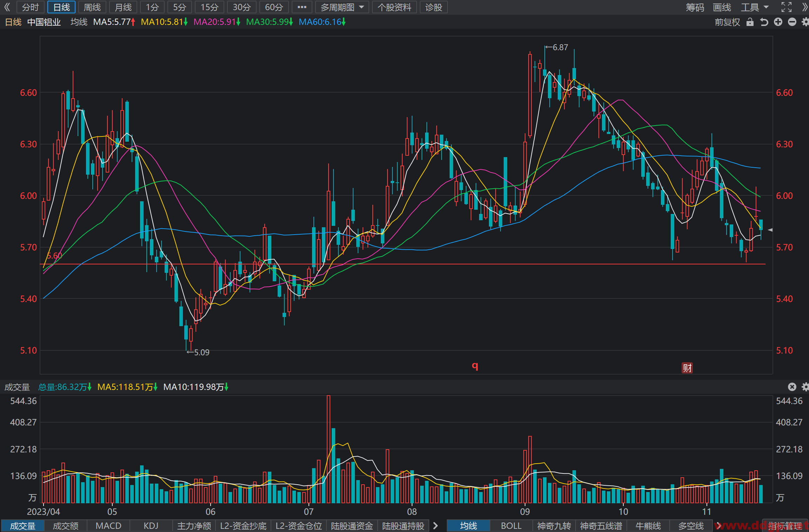Image resolution: width=809 pixels, height=532 pixels.
Task: Select the 60分 timeframe
Action: [274, 7]
